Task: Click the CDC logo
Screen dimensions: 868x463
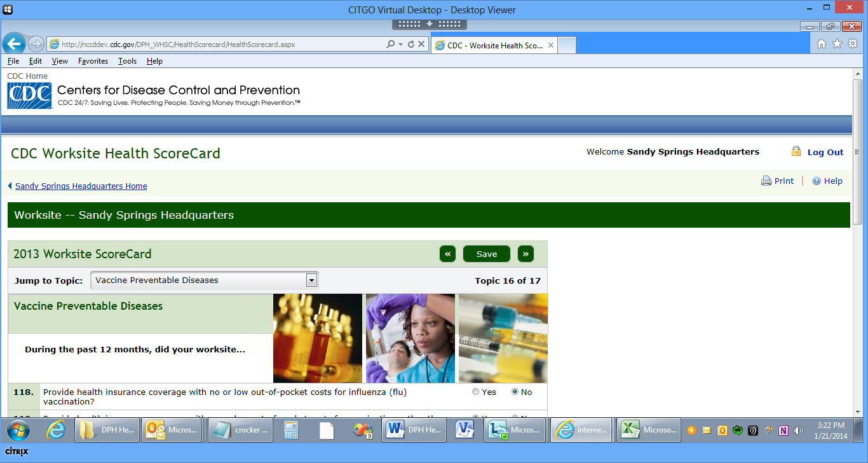Action: click(x=29, y=95)
